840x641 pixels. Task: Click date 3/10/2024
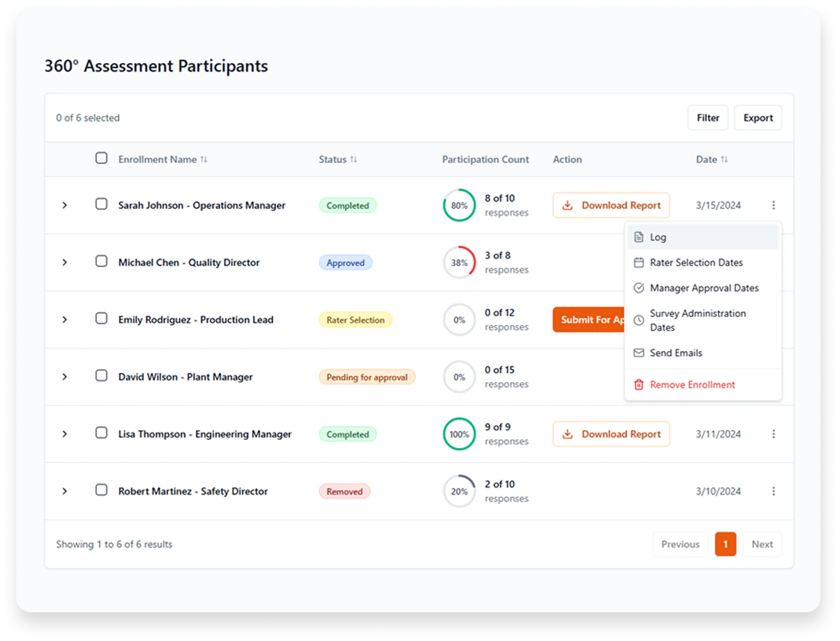(x=718, y=491)
